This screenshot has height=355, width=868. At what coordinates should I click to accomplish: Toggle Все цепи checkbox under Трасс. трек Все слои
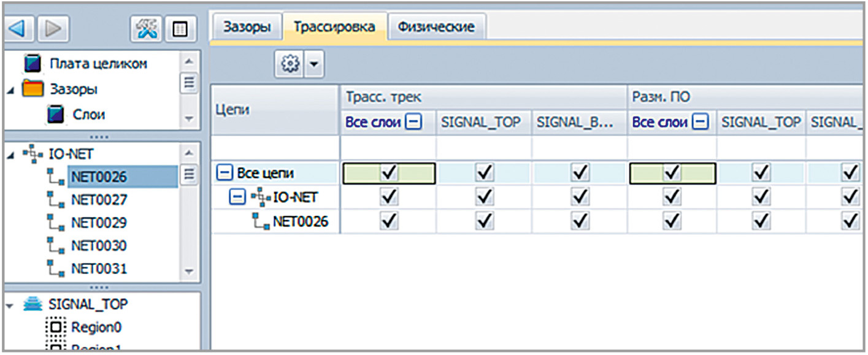coord(388,174)
